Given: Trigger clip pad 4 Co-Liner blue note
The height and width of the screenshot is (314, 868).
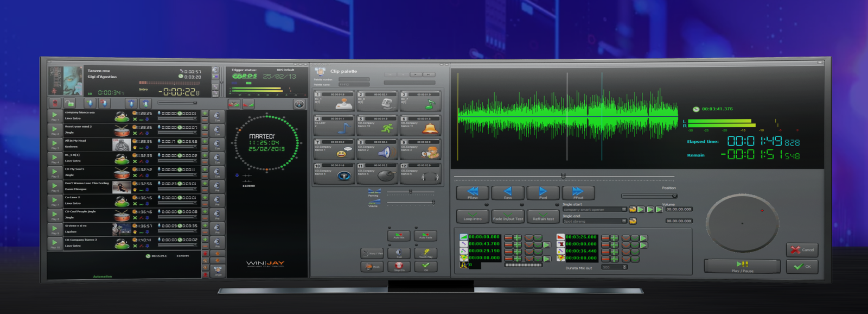Looking at the screenshot, I should 334,125.
